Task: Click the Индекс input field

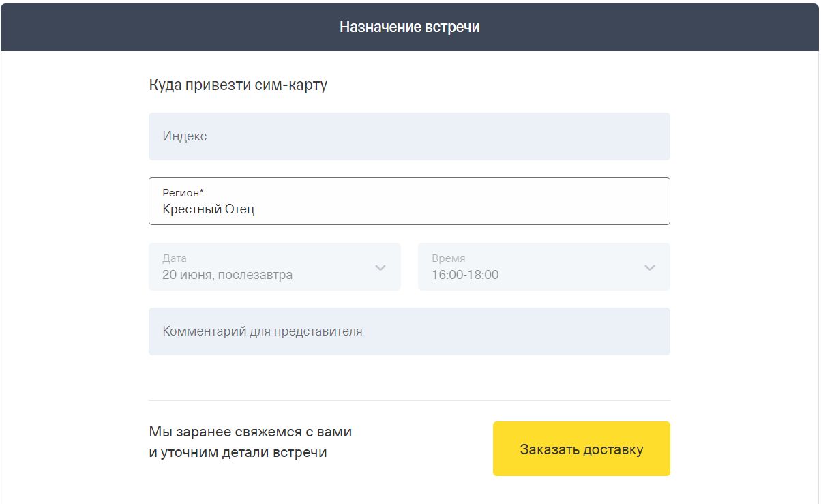Action: [x=409, y=136]
